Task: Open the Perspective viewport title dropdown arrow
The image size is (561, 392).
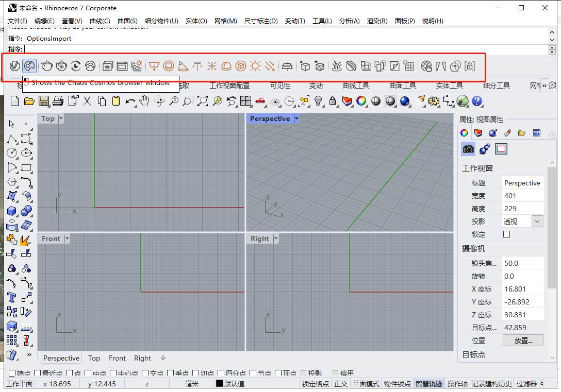Action: point(296,119)
